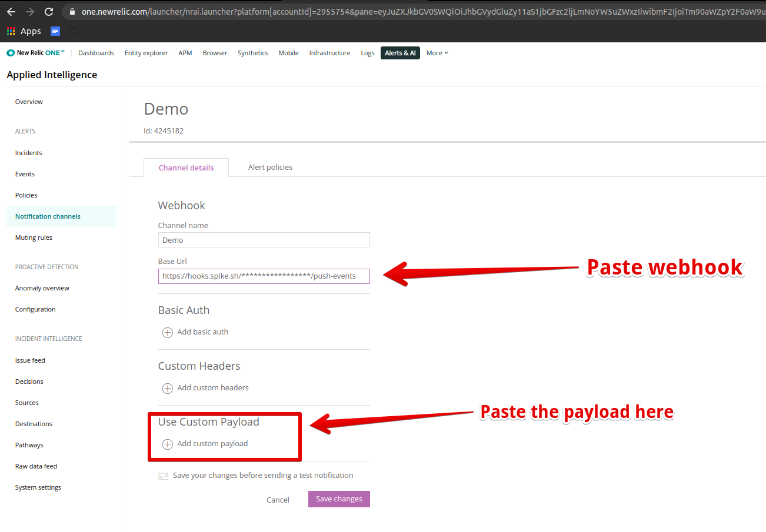Open Events in the sidebar
The height and width of the screenshot is (532, 766).
[x=25, y=174]
